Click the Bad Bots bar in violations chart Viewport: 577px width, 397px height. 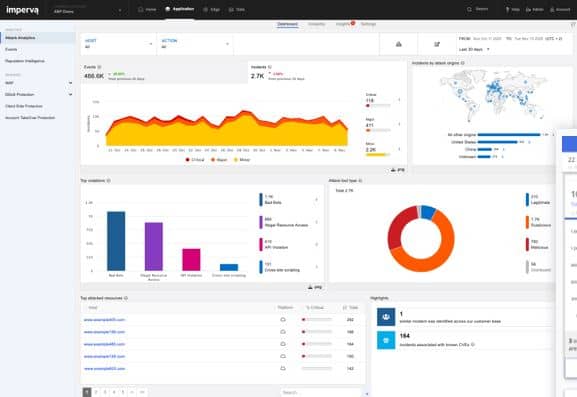(116, 241)
